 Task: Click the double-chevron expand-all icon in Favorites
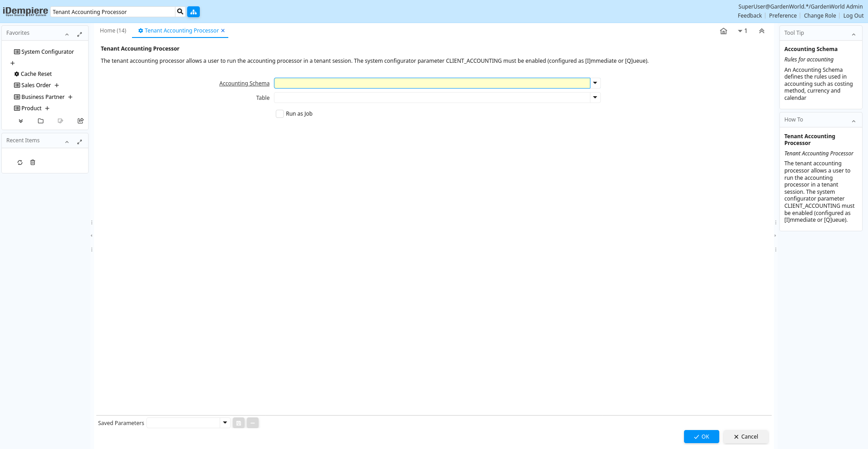(x=21, y=121)
